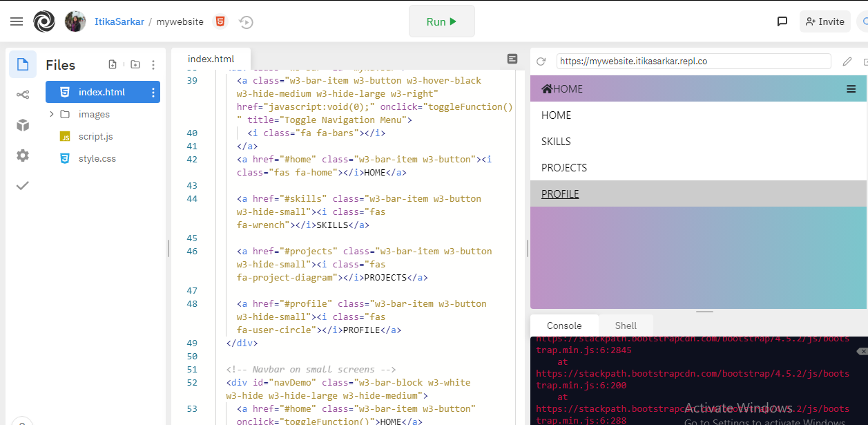The image size is (868, 425).
Task: Click the home icon in preview navbar
Action: (547, 88)
